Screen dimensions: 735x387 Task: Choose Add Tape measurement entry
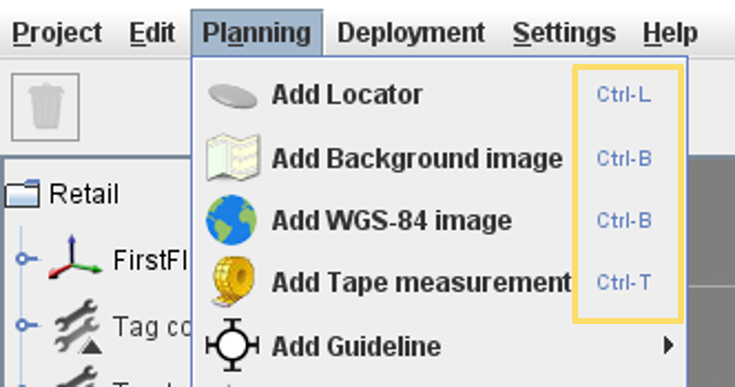(x=440, y=283)
